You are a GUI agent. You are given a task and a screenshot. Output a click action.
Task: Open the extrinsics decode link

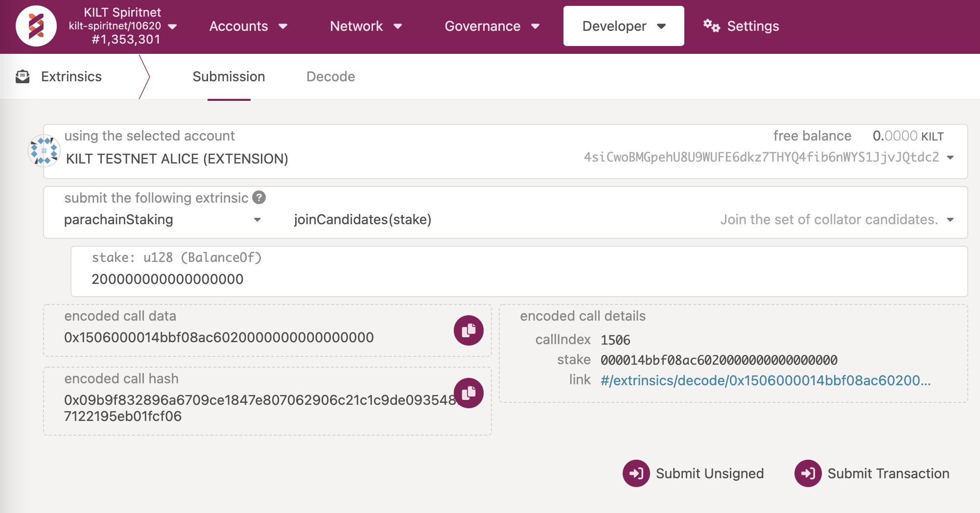click(765, 380)
